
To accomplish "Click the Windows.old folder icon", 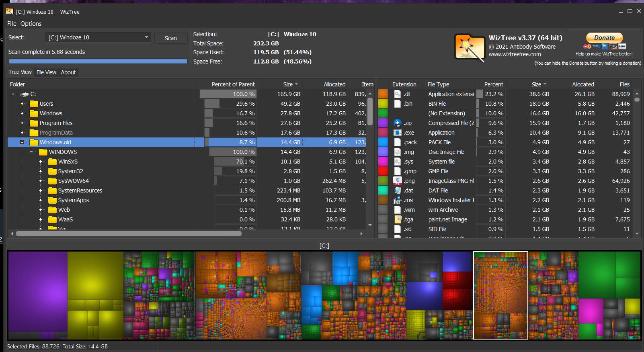I will tap(34, 142).
